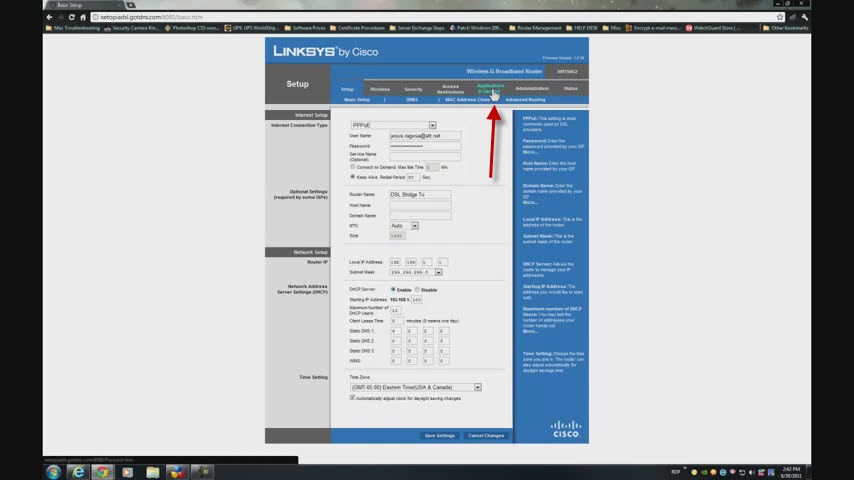Click the Save Settings button

click(440, 436)
